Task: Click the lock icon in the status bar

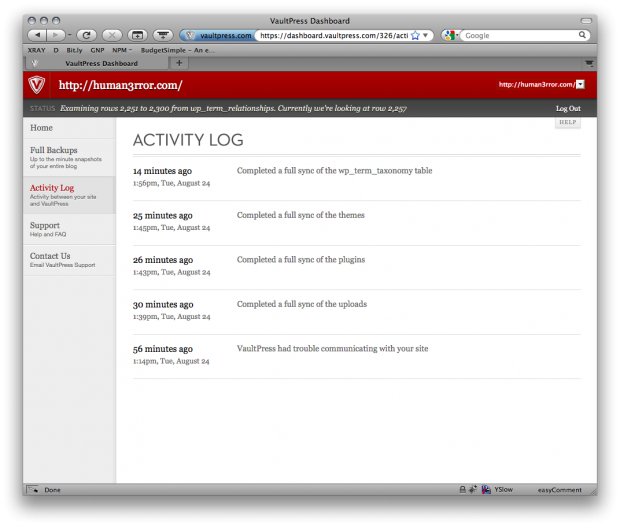Action: (x=462, y=489)
